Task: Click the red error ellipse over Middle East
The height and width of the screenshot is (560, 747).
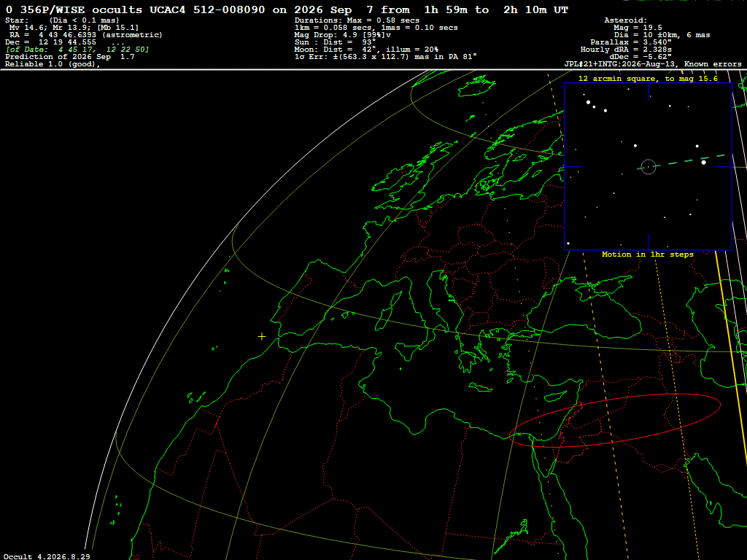Action: pos(614,421)
